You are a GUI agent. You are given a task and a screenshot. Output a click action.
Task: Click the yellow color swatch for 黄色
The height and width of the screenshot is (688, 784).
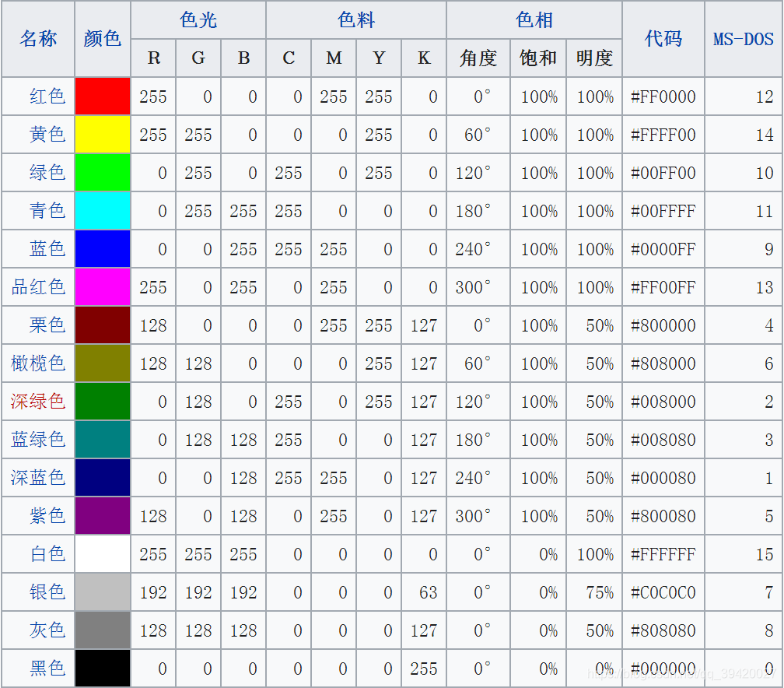click(102, 135)
